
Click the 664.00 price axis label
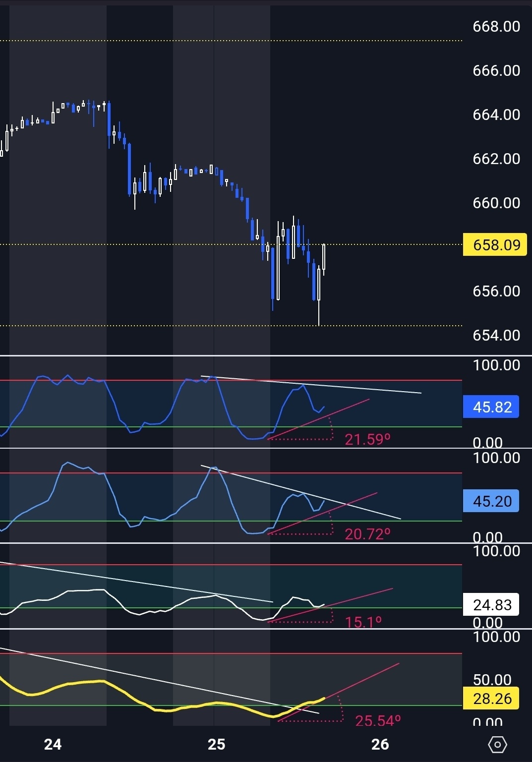click(496, 115)
